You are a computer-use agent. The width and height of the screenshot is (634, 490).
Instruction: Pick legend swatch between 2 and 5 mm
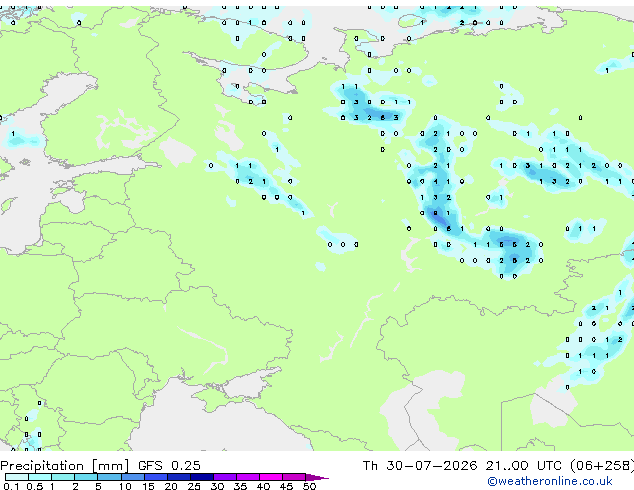[x=86, y=477]
